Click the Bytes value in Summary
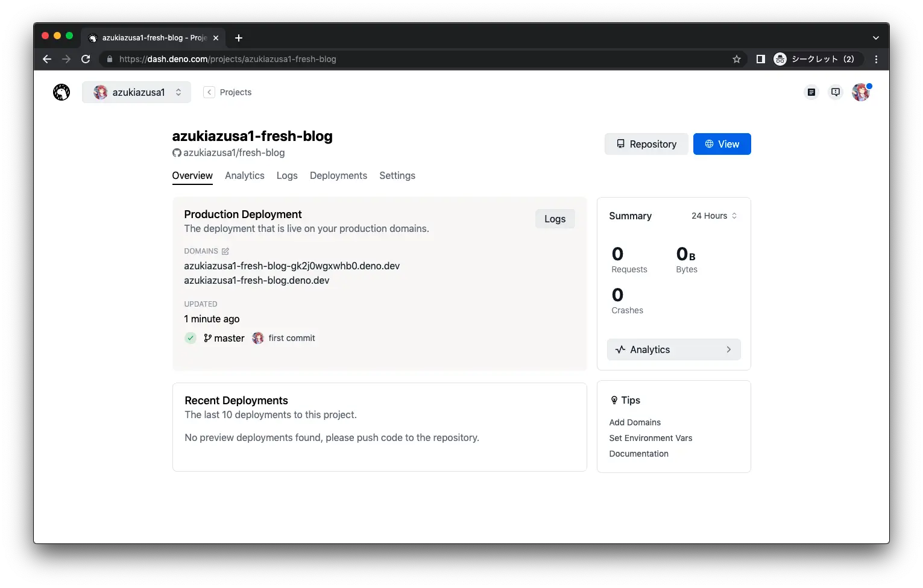923x588 pixels. coord(686,254)
